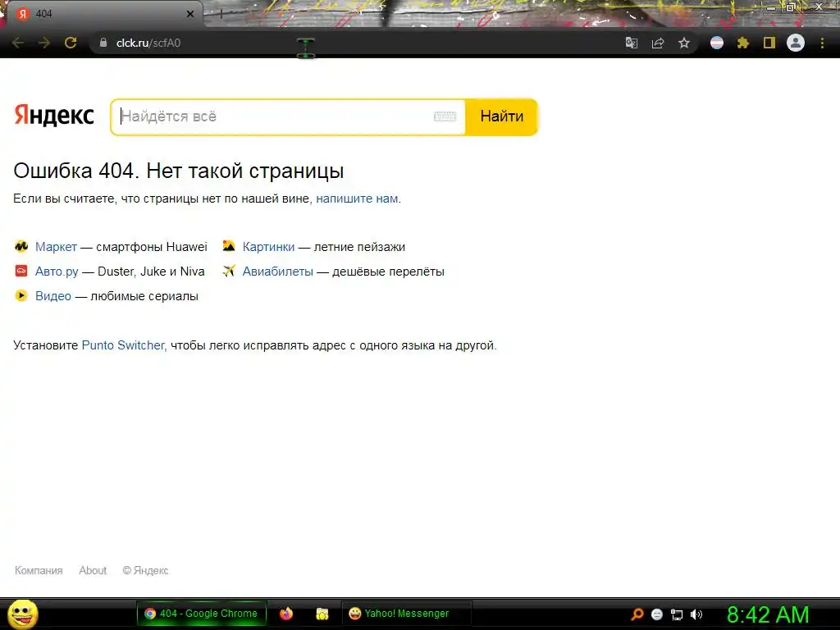Screen dimensions: 840x630
Task: Click the Картинки picture icon
Action: 229,246
